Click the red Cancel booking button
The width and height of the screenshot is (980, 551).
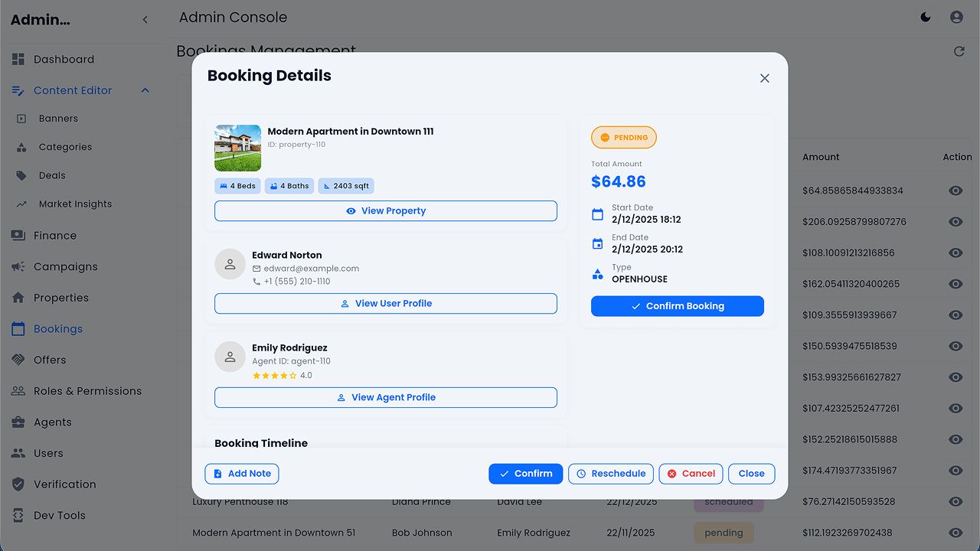point(691,474)
